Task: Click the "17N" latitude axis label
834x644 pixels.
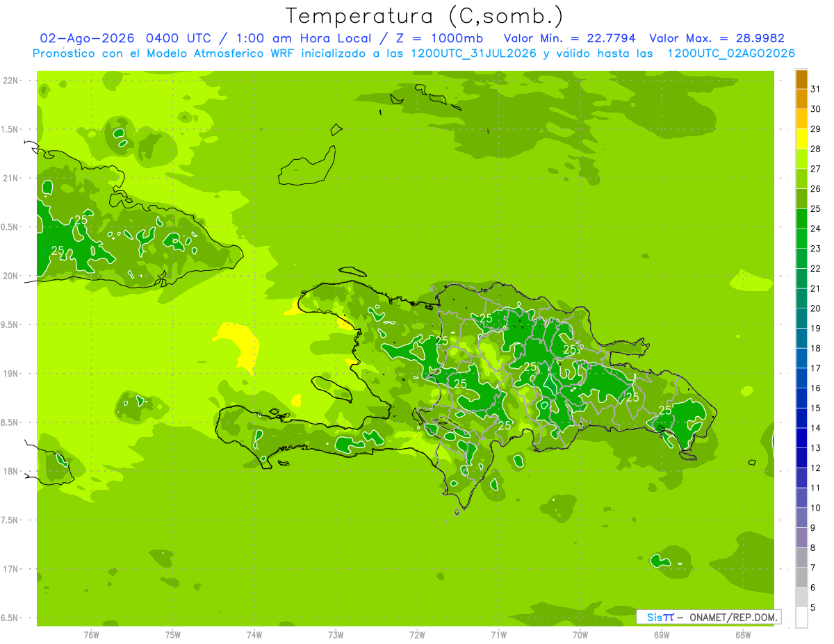Action: 11,569
